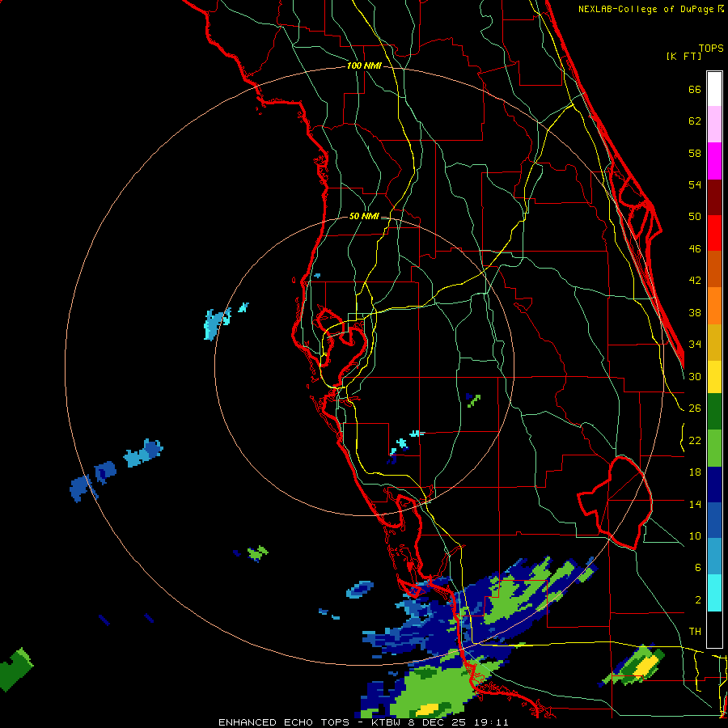This screenshot has width=728, height=728.
Task: Click the magenta legend swatch
Action: click(x=714, y=161)
